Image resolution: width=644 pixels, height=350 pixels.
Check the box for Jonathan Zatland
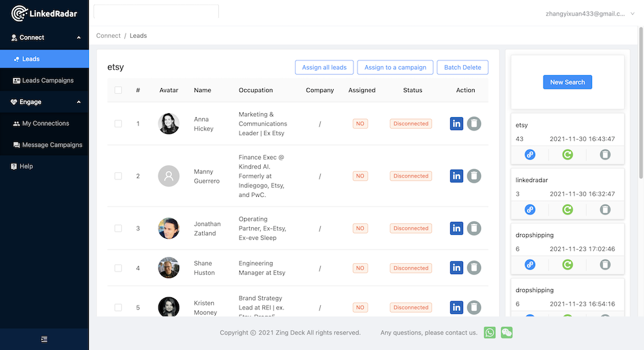point(118,228)
